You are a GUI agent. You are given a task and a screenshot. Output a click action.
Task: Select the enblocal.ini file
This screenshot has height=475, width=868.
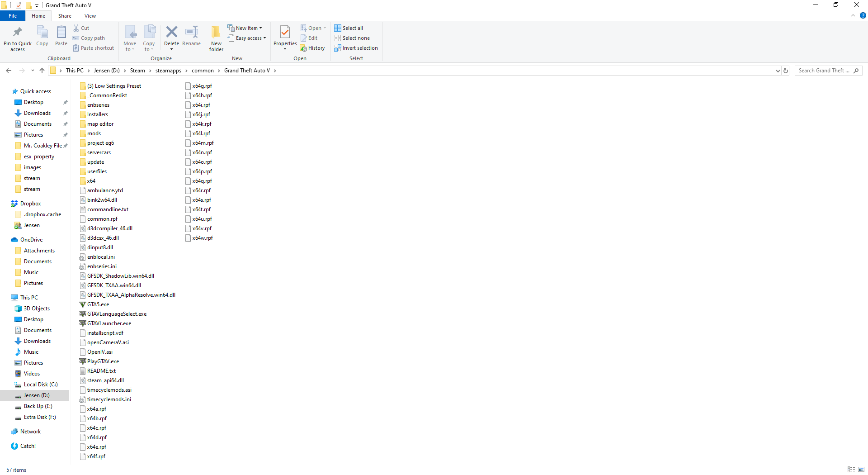pyautogui.click(x=101, y=257)
